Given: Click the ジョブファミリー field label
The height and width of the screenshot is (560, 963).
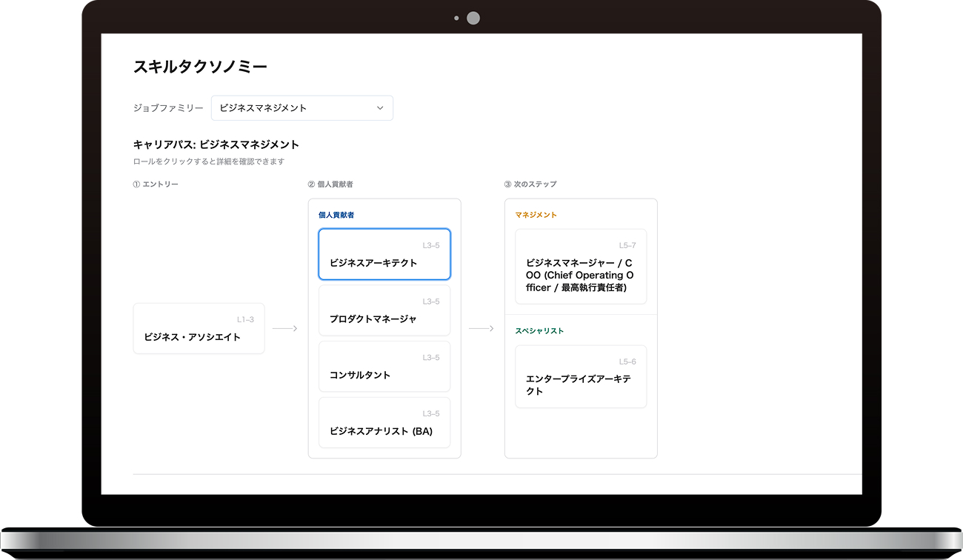Looking at the screenshot, I should pos(168,108).
